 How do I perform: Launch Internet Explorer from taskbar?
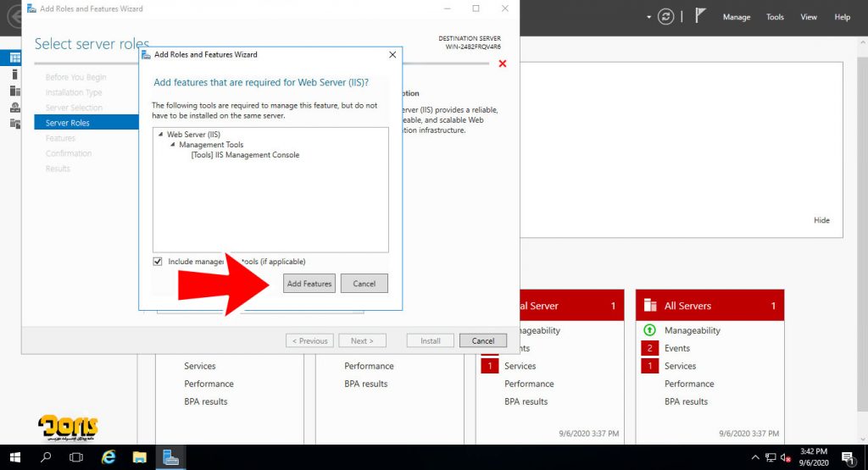pyautogui.click(x=108, y=457)
